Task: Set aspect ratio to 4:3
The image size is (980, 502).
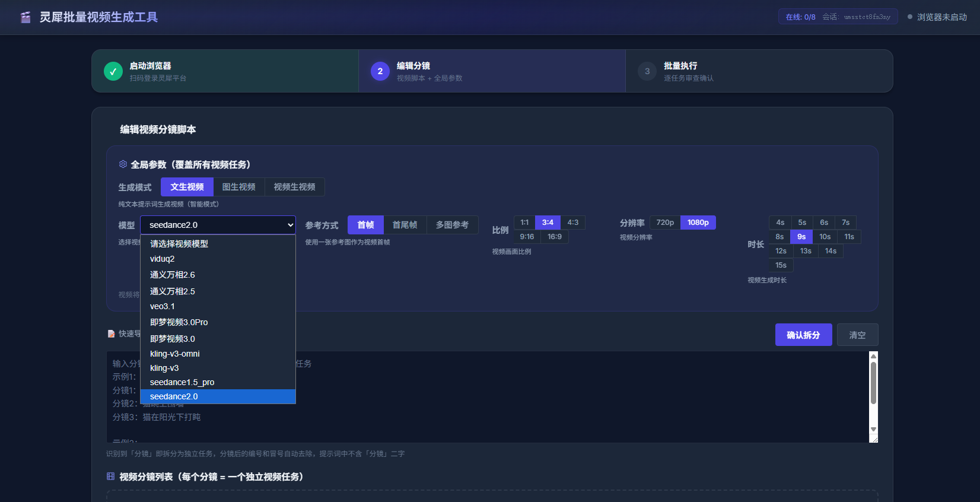Action: coord(573,223)
